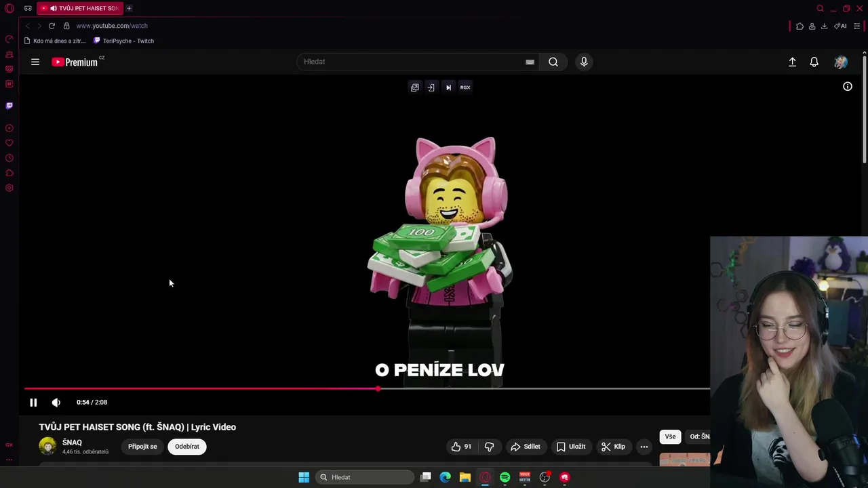Like the video with 91 likes
868x488 pixels.
461,447
